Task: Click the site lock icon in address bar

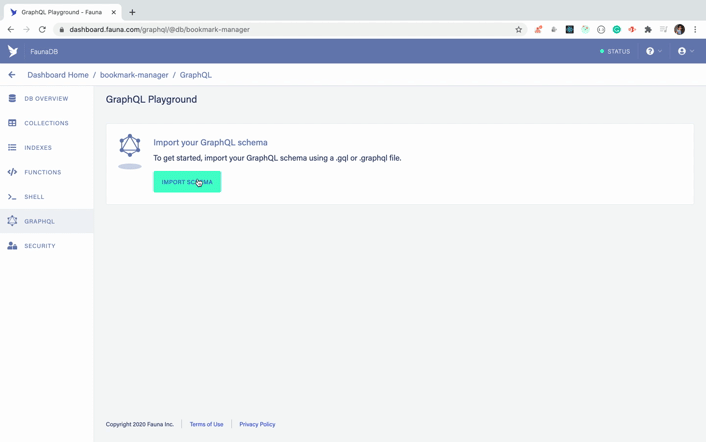Action: (62, 30)
